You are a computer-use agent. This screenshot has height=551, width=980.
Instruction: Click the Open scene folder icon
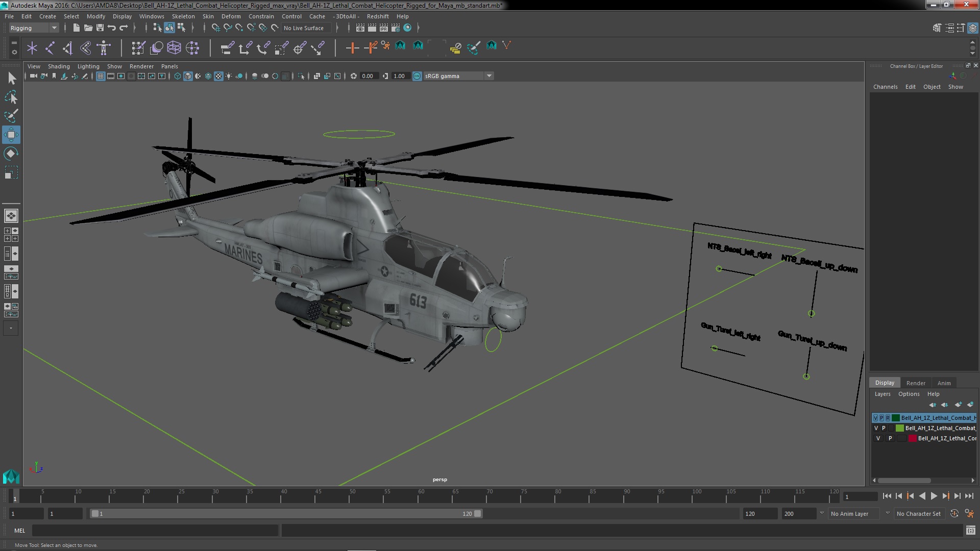coord(88,28)
